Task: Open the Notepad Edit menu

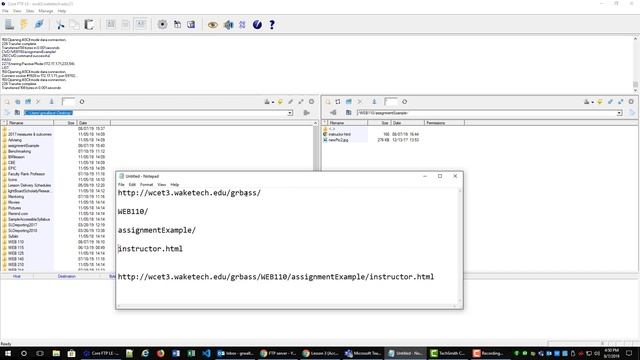Action: pos(132,184)
